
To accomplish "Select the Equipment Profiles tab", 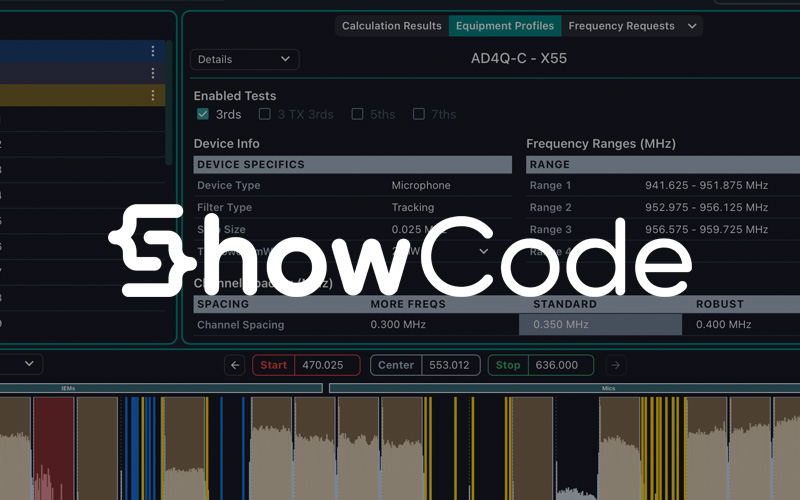I will pos(505,26).
